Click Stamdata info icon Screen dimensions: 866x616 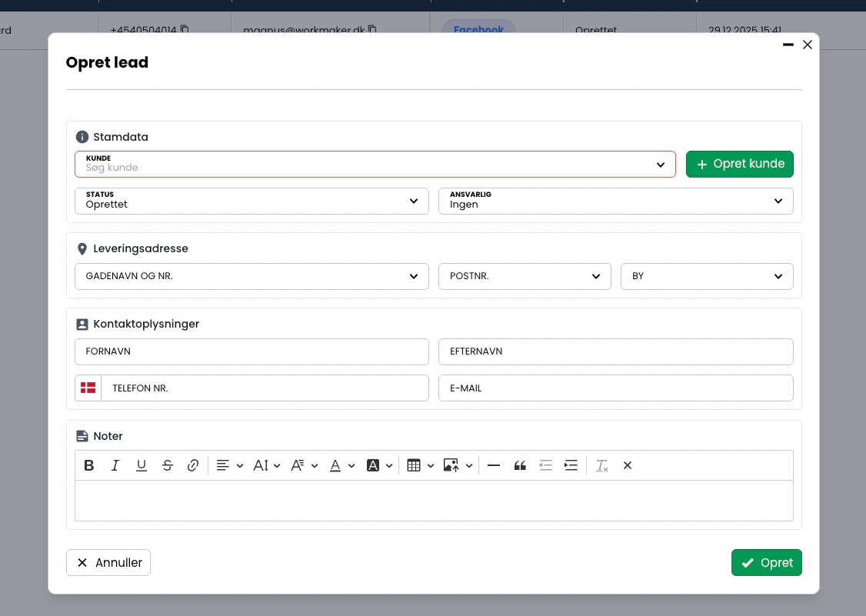(x=82, y=137)
